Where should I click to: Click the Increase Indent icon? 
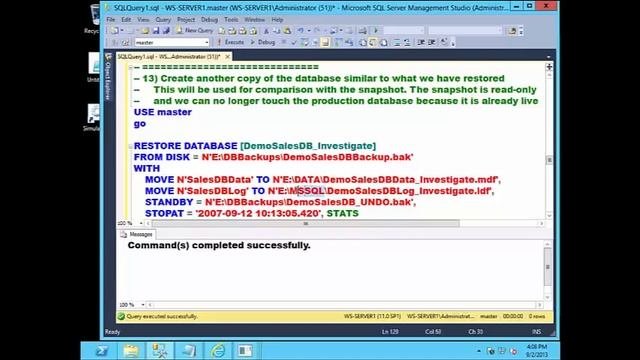431,42
